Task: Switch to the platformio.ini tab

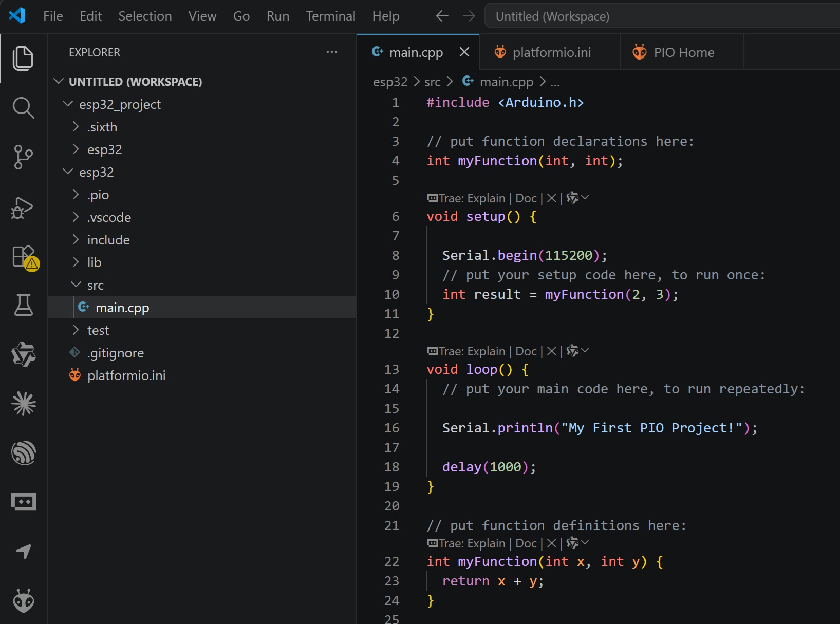Action: coord(551,52)
